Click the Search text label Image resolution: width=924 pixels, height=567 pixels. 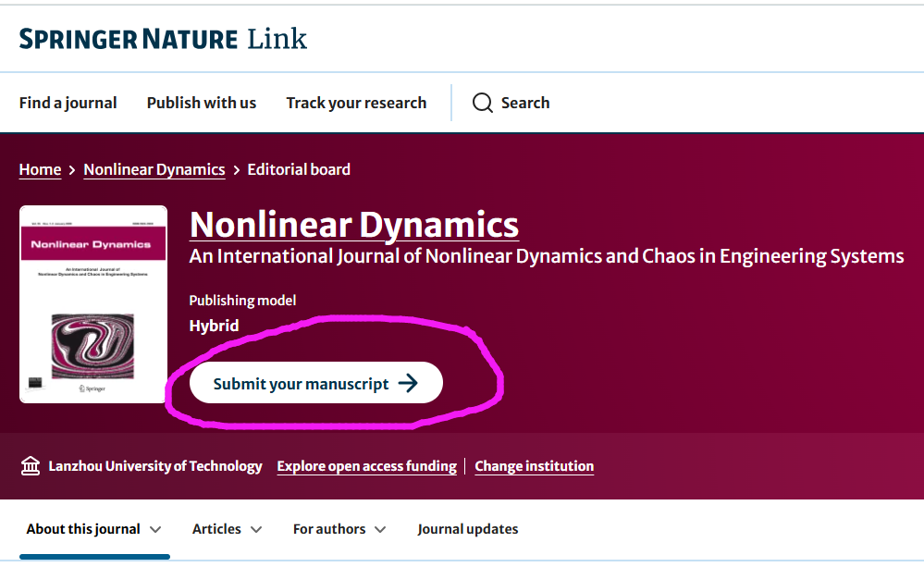525,103
